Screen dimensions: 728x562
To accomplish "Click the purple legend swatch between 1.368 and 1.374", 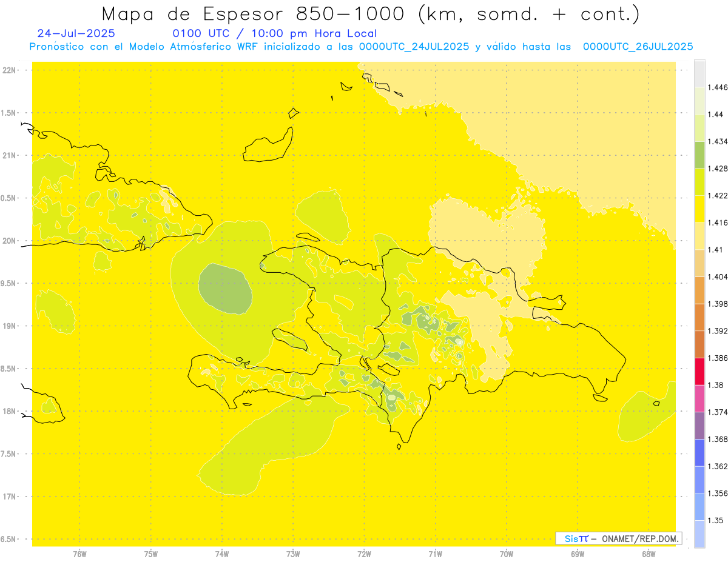I will (x=699, y=426).
